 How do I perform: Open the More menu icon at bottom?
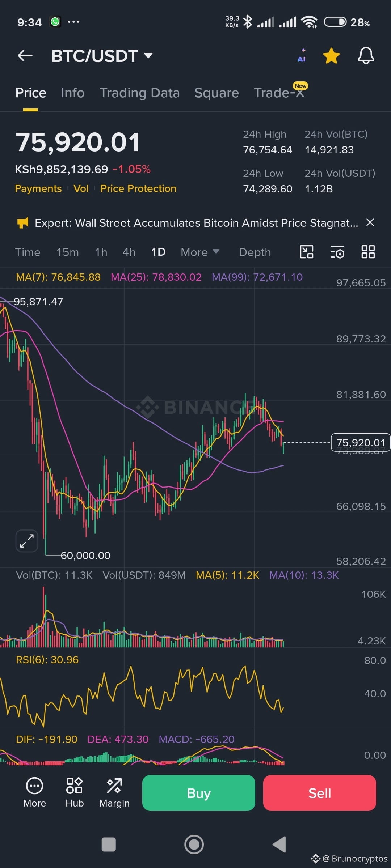[35, 793]
